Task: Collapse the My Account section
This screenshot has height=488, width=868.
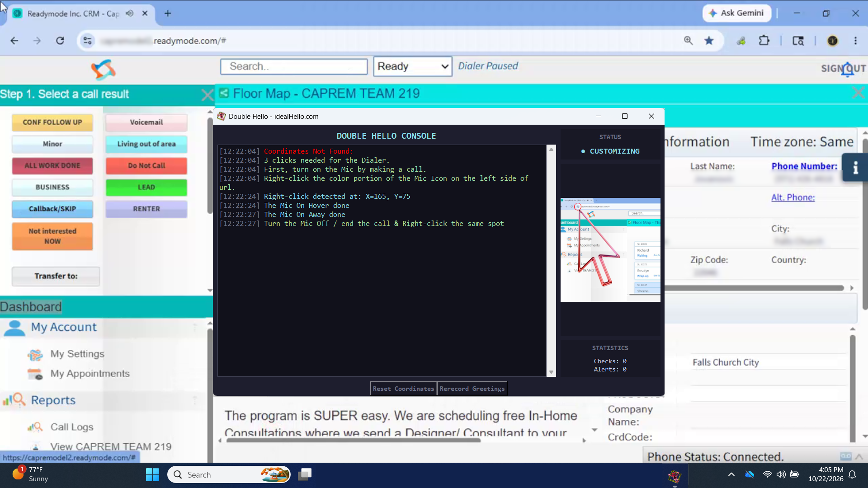Action: (x=195, y=327)
